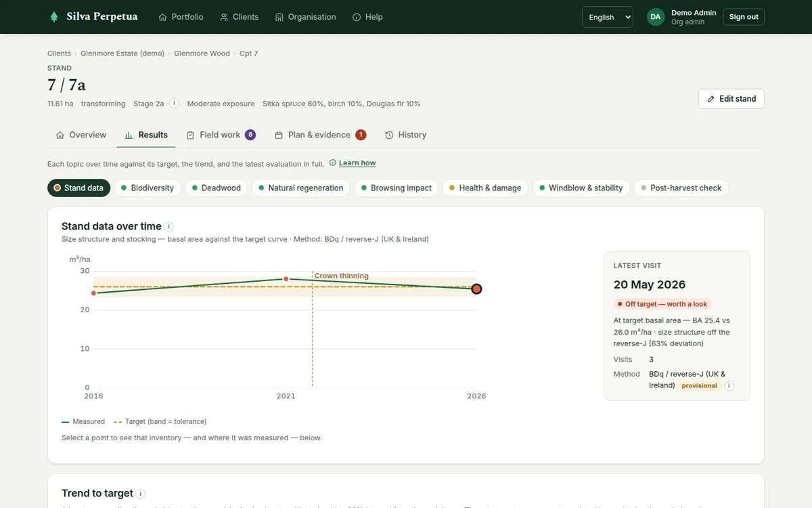
Task: Click the Moderate exposure text
Action: click(x=221, y=104)
